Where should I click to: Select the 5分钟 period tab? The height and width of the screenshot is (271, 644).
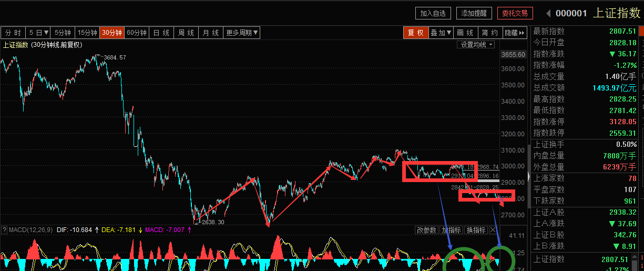pos(63,33)
